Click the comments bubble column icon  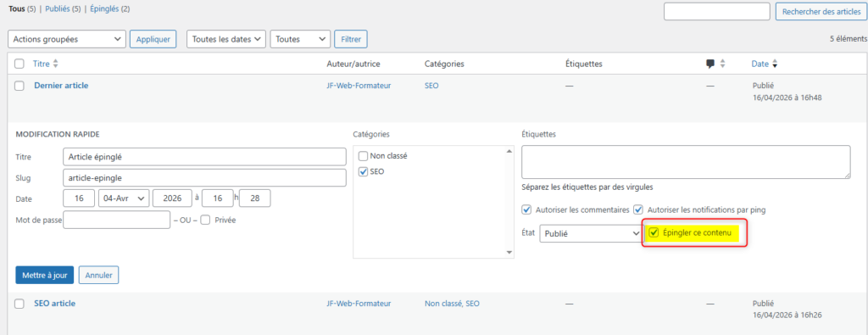click(x=710, y=64)
